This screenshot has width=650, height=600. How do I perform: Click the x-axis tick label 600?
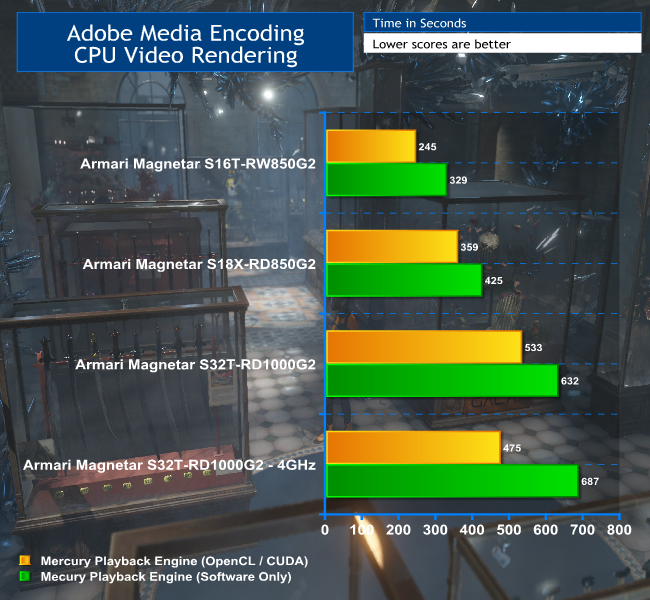546,530
